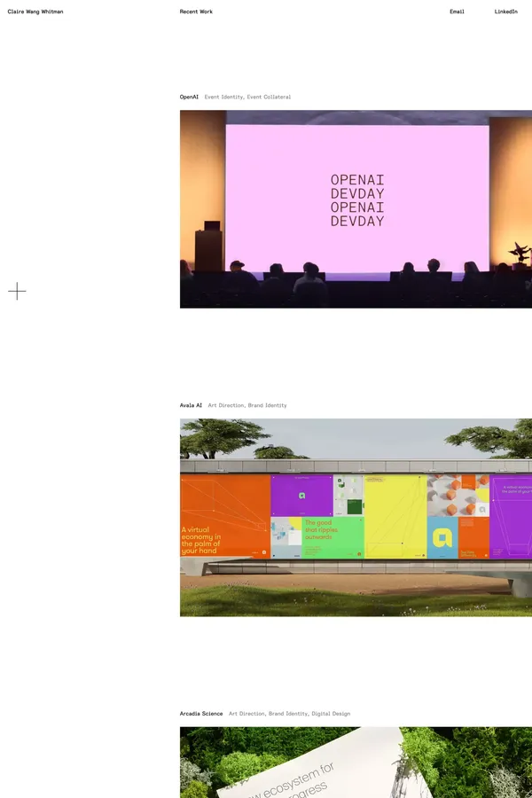View the Arcadia Science card image
Screen dimensions: 532x798
[x=356, y=763]
